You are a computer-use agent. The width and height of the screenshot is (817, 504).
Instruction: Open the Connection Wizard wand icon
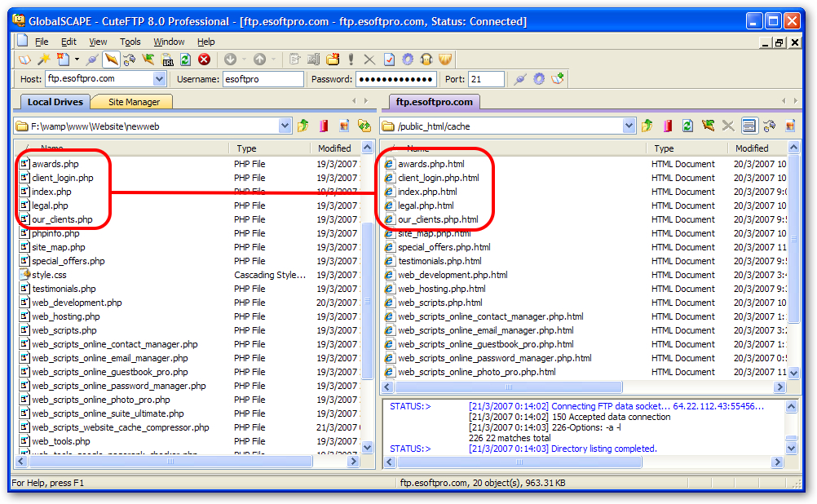pos(44,60)
